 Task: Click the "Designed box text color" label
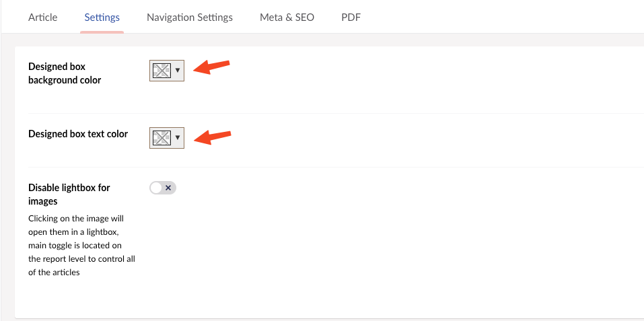(78, 134)
